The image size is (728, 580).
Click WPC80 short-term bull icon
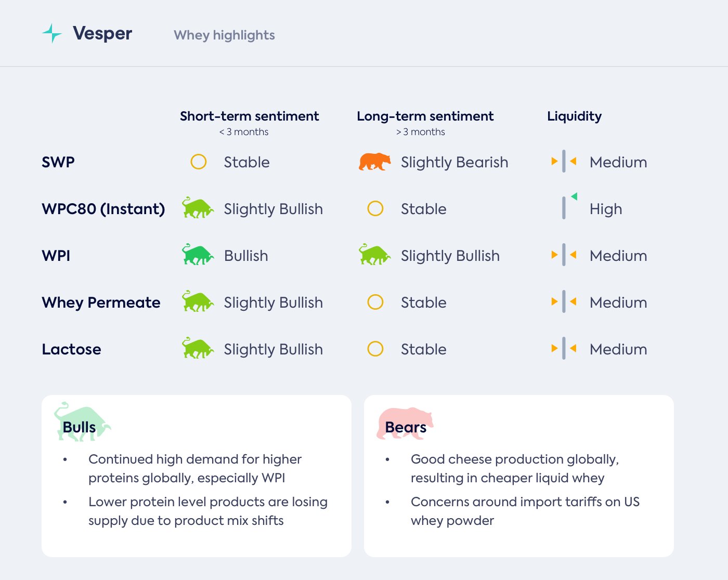coord(198,208)
